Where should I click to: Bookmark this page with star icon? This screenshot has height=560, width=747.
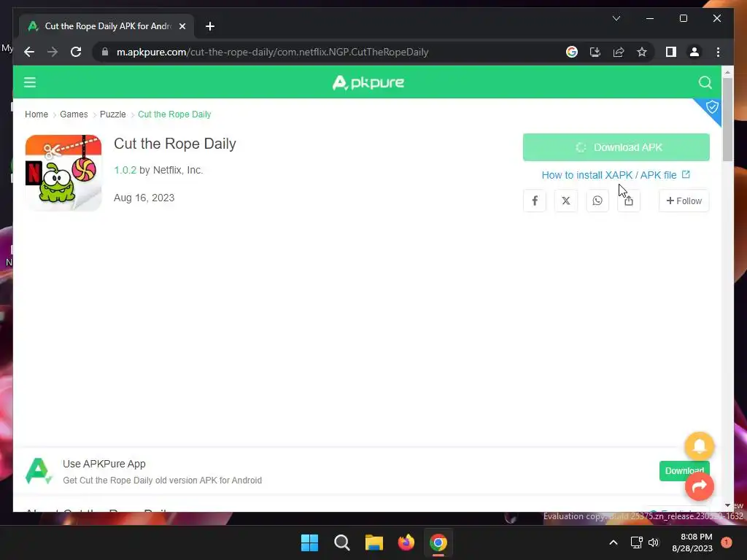click(x=642, y=52)
